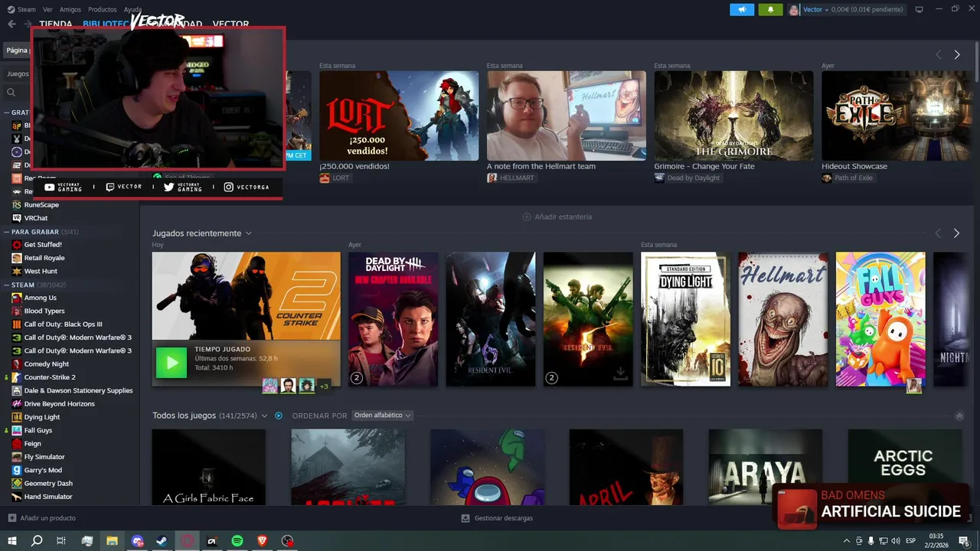Click the Windows Start button
This screenshot has height=551, width=980.
click(11, 540)
